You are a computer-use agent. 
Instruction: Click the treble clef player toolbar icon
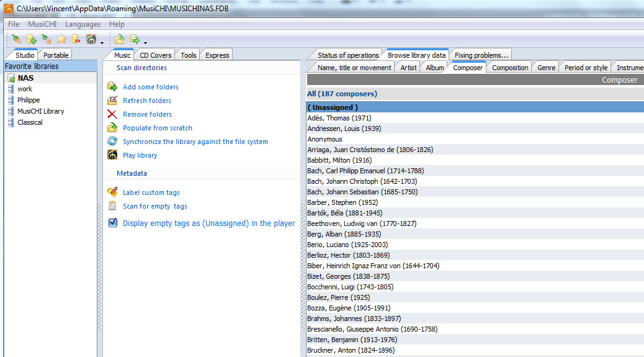click(91, 40)
